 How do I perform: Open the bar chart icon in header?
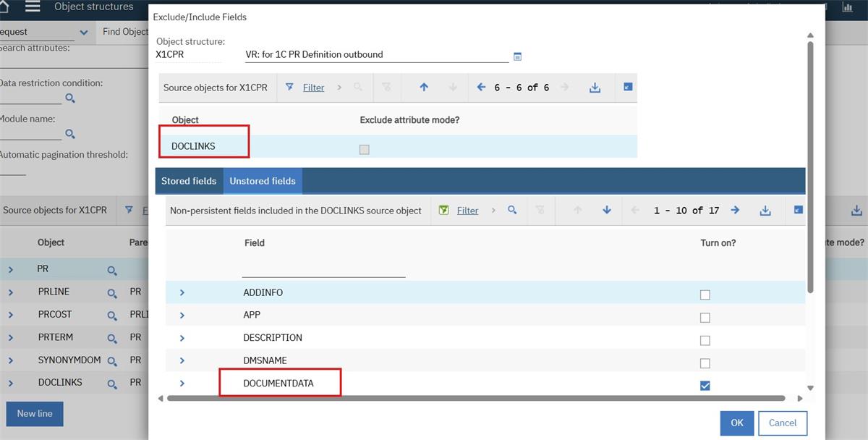[848, 7]
